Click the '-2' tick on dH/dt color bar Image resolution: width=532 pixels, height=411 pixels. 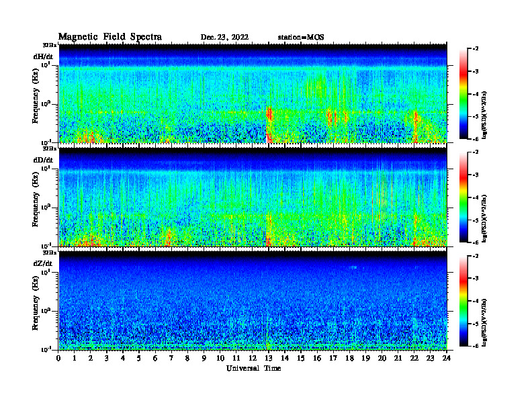tap(476, 49)
